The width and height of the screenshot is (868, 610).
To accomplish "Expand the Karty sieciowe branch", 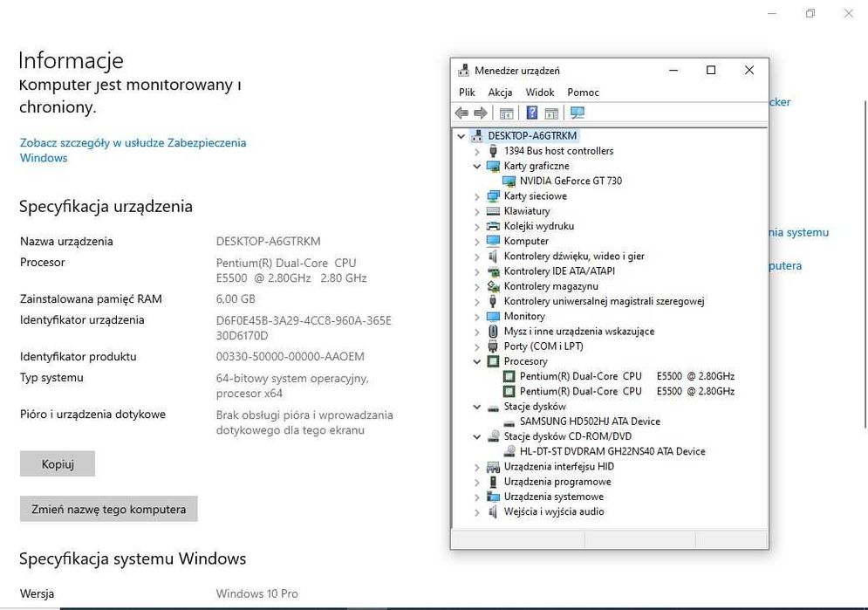I will click(476, 196).
